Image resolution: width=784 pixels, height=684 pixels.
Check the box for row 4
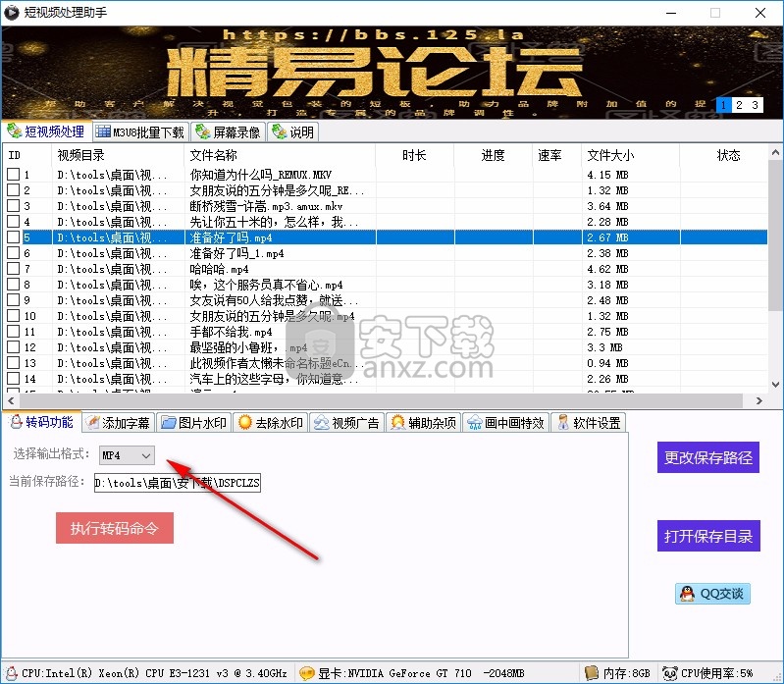(x=14, y=222)
